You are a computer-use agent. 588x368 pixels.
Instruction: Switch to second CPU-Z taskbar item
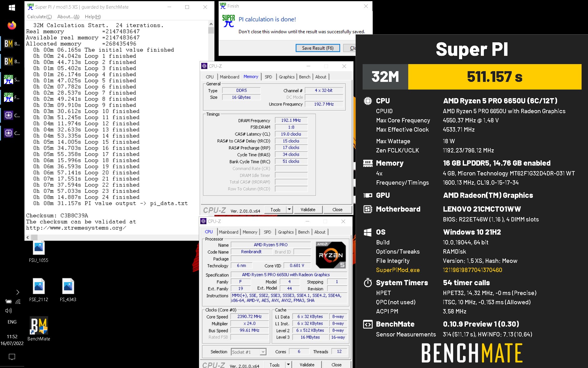[x=12, y=133]
